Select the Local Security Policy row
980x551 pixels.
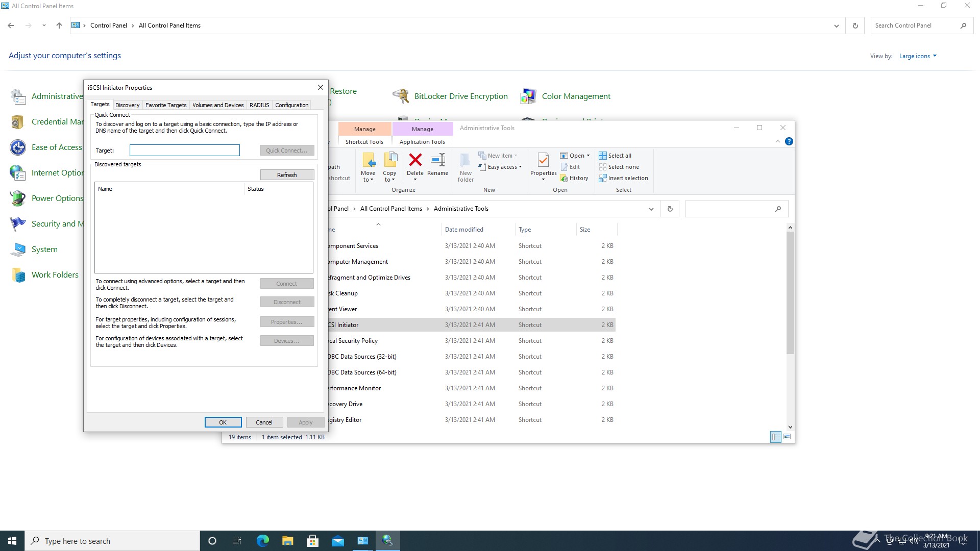pos(471,341)
